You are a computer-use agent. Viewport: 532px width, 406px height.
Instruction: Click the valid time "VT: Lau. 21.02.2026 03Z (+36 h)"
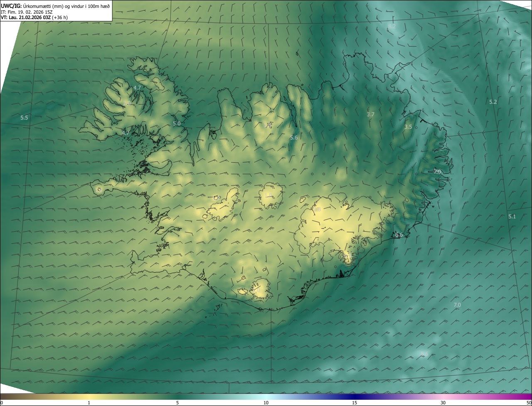click(x=34, y=17)
